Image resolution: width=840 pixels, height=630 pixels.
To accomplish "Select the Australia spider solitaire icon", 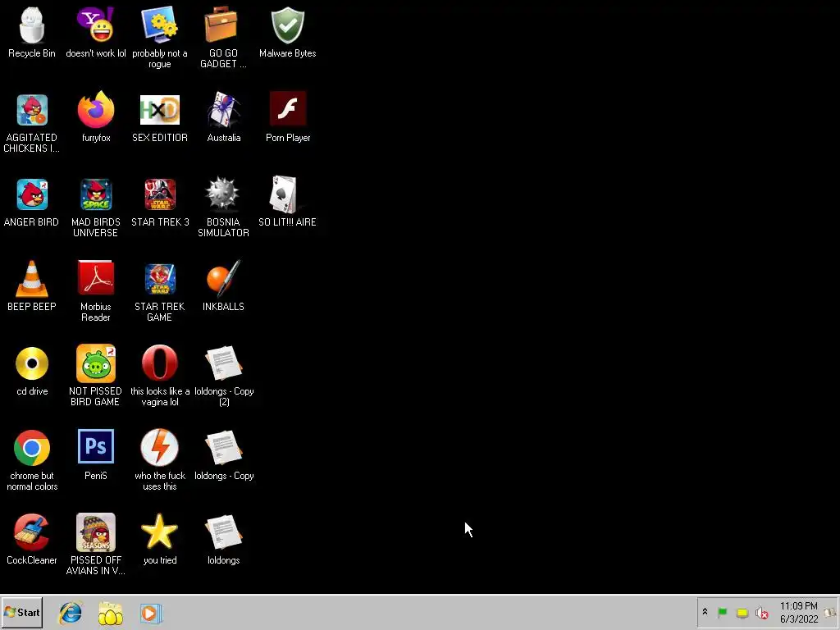I will (223, 110).
